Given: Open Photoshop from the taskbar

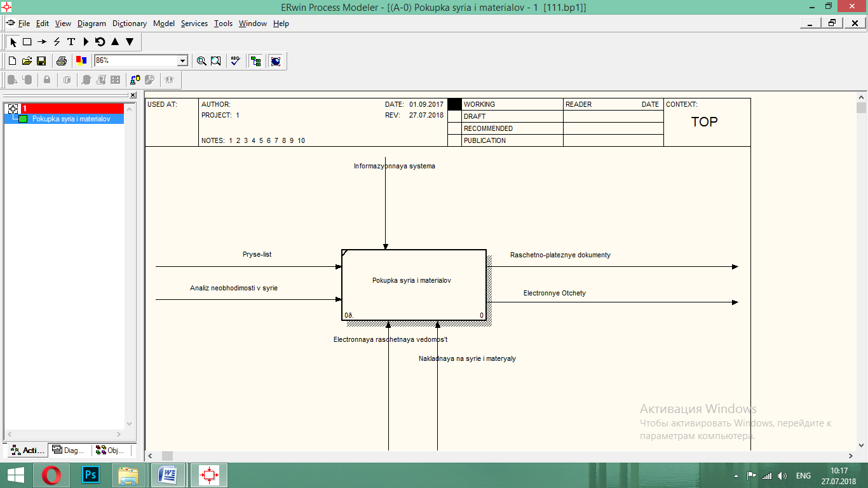Looking at the screenshot, I should pos(91,475).
